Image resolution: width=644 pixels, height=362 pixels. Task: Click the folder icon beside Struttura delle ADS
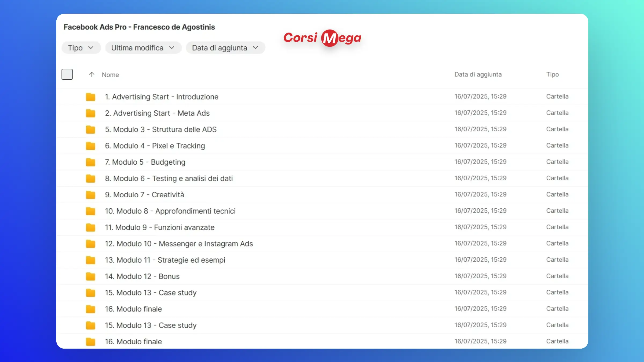(x=90, y=130)
